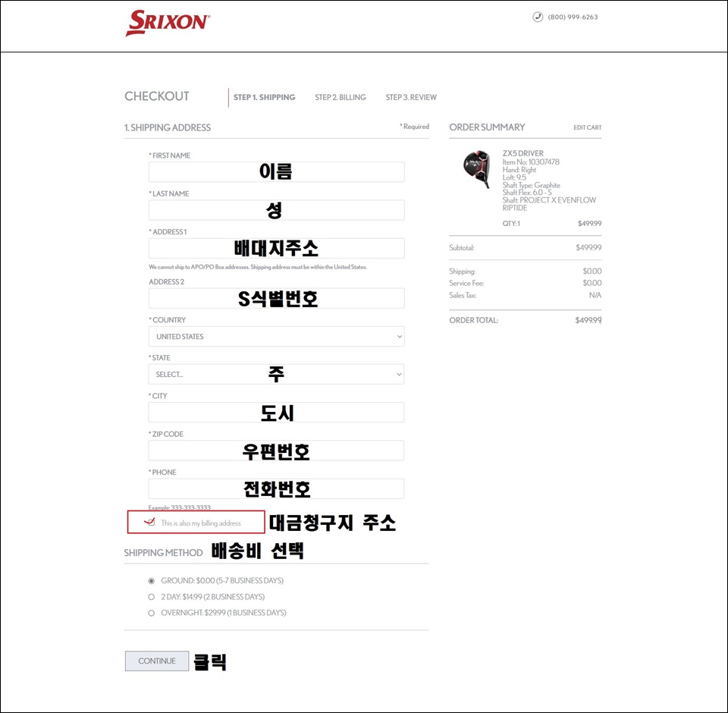
Task: Select the Address 2 text box
Action: tap(276, 298)
